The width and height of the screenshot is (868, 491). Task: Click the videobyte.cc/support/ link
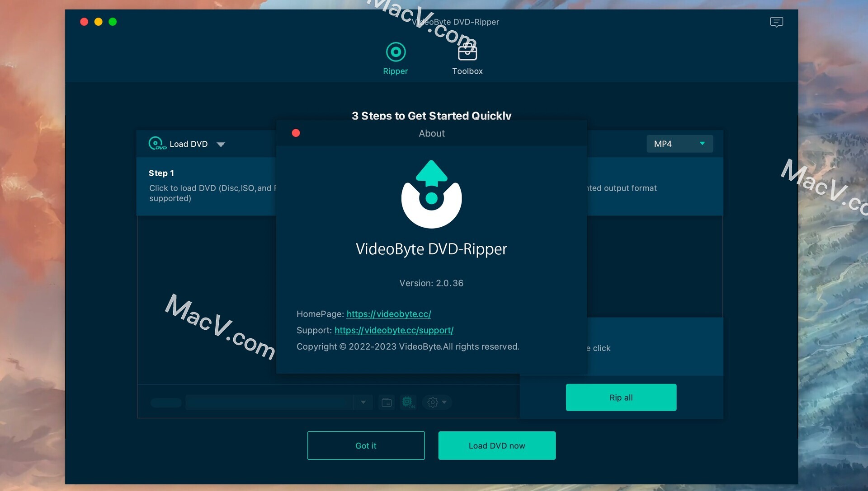click(394, 330)
